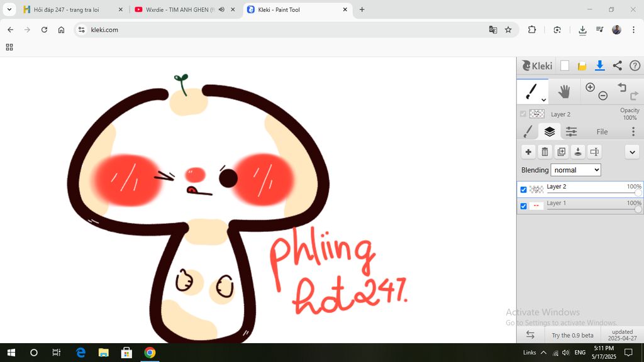The height and width of the screenshot is (362, 644).
Task: Click the zoom in plus icon
Action: click(x=590, y=87)
